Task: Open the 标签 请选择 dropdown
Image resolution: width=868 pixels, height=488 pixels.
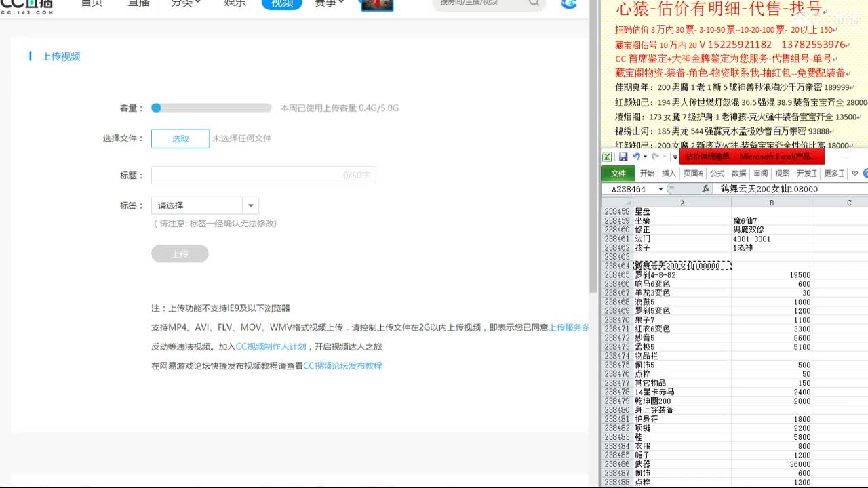Action: coord(205,205)
